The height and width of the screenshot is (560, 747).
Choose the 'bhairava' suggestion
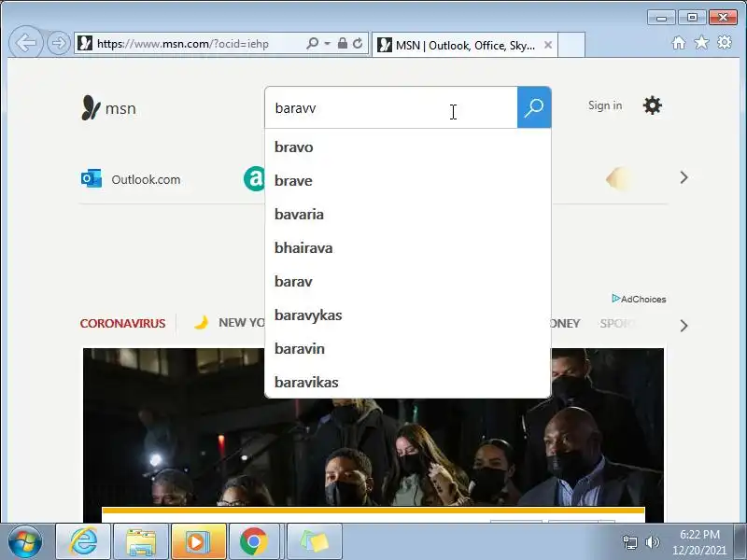408,248
